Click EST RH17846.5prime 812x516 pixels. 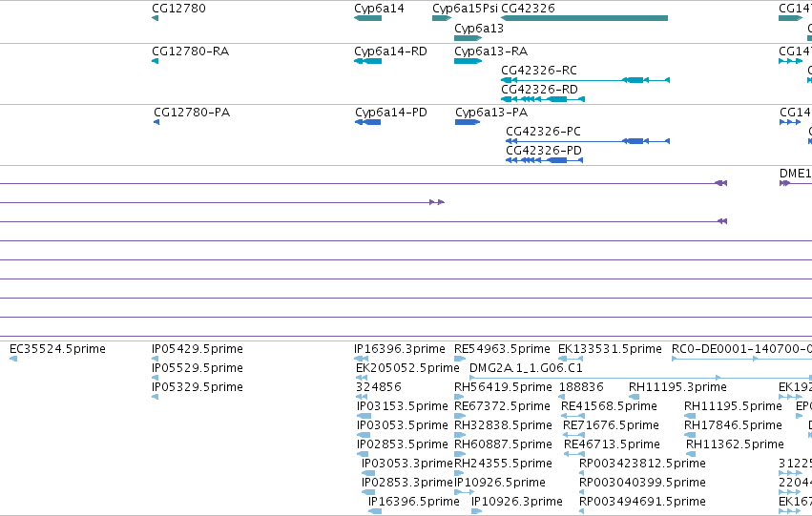pyautogui.click(x=733, y=425)
